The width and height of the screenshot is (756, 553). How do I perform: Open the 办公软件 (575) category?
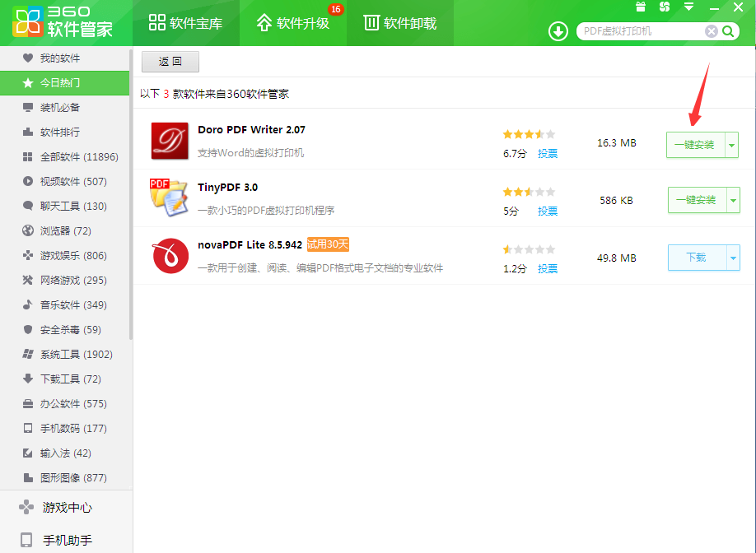64,404
